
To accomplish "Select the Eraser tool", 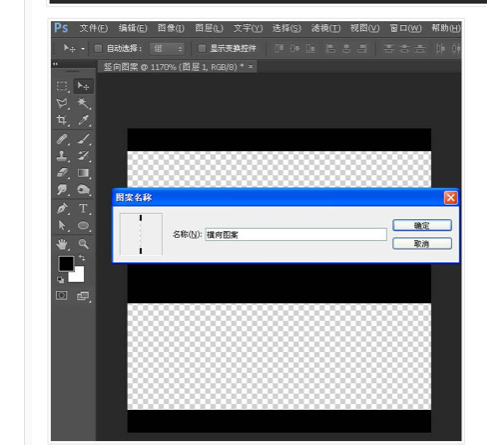I will [62, 173].
